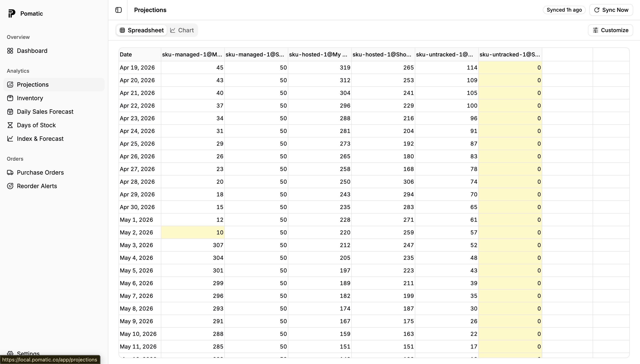Select the 114 cell in Apr 19 row
The image size is (640, 364).
pos(447,67)
